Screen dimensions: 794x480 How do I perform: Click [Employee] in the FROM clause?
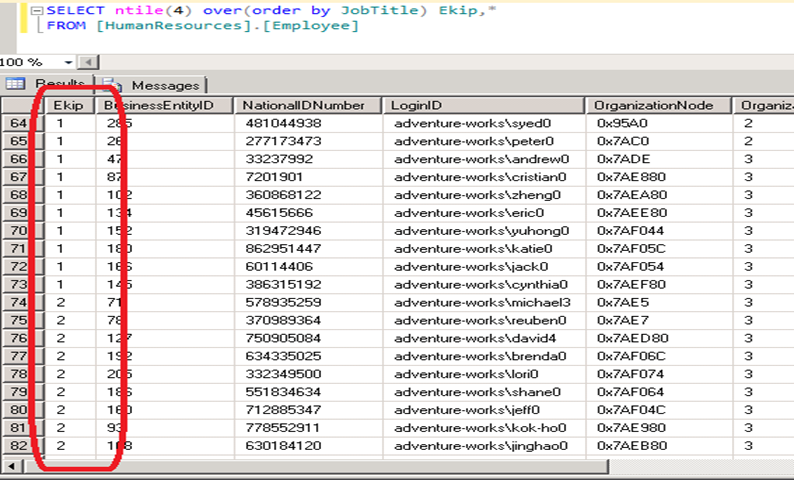tap(310, 25)
